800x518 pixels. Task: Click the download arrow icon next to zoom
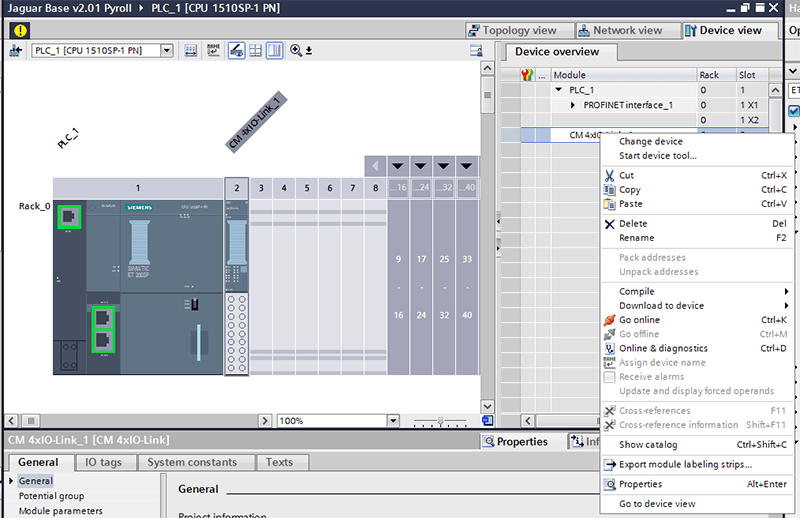(309, 51)
